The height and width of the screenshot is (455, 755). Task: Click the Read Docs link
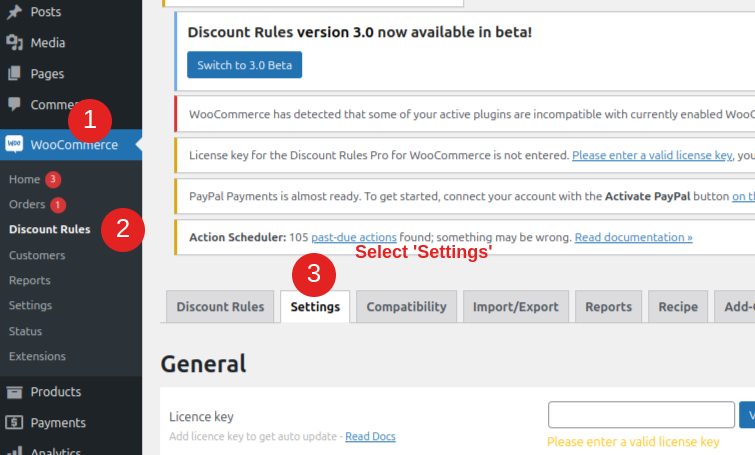(x=370, y=436)
